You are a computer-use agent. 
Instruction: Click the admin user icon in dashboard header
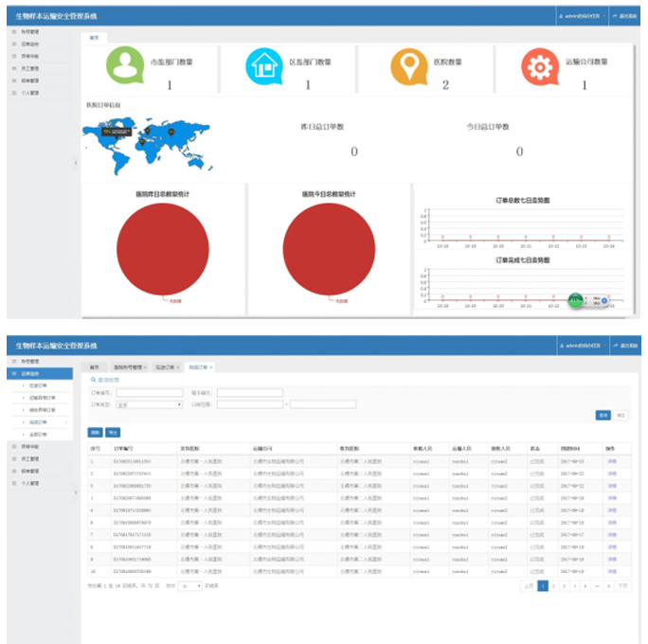[x=561, y=16]
